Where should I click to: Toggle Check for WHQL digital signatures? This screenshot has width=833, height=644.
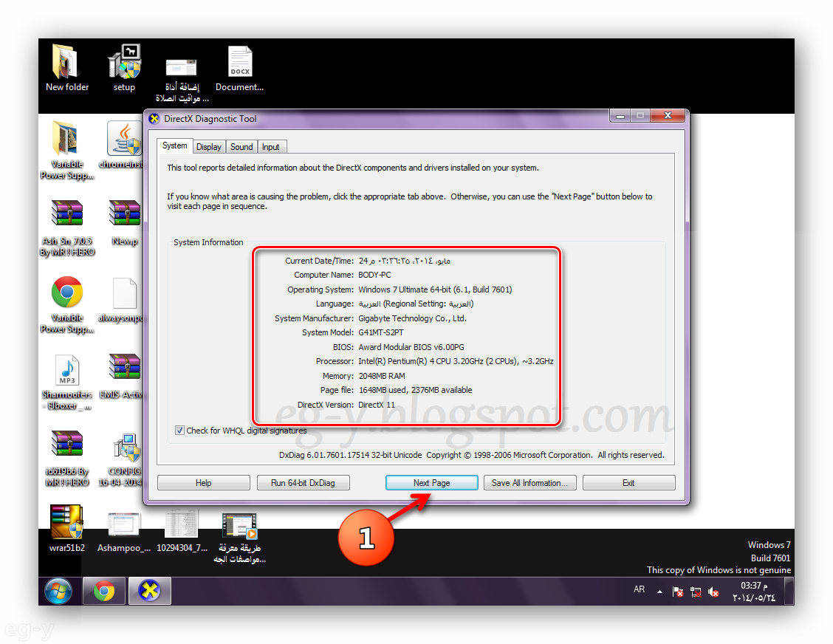pyautogui.click(x=179, y=431)
